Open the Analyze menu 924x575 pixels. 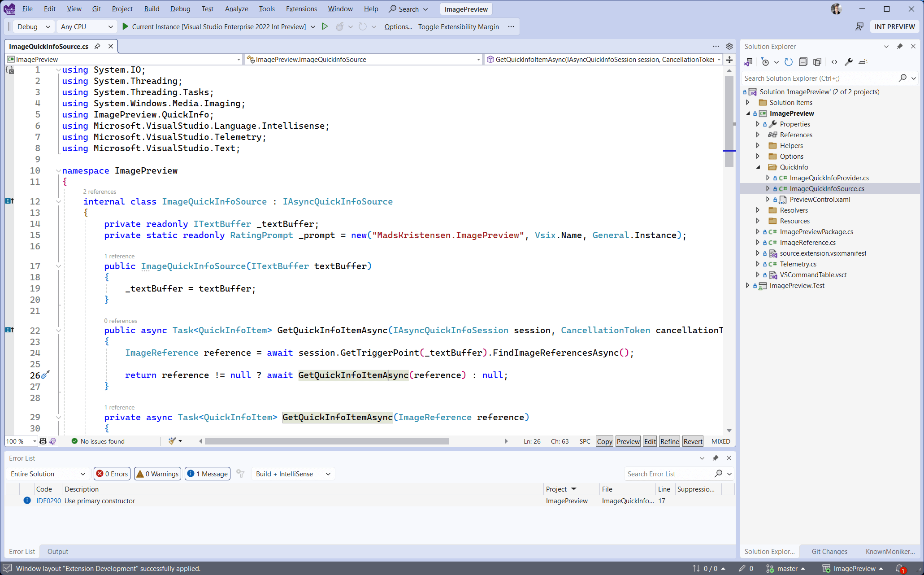236,9
